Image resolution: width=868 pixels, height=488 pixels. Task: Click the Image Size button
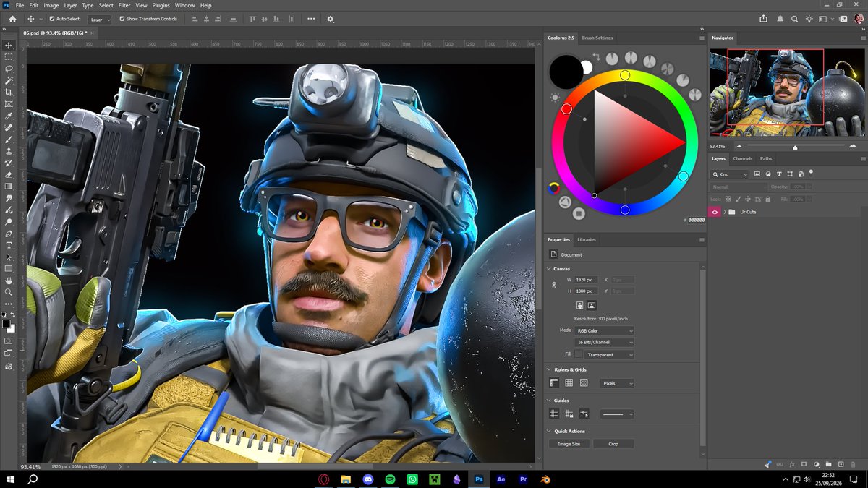click(x=569, y=444)
